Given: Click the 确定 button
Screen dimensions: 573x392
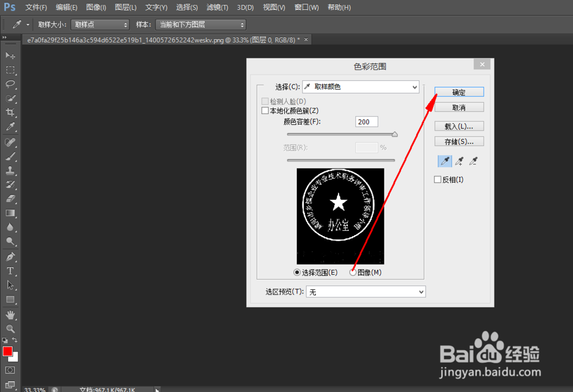Looking at the screenshot, I should 459,92.
